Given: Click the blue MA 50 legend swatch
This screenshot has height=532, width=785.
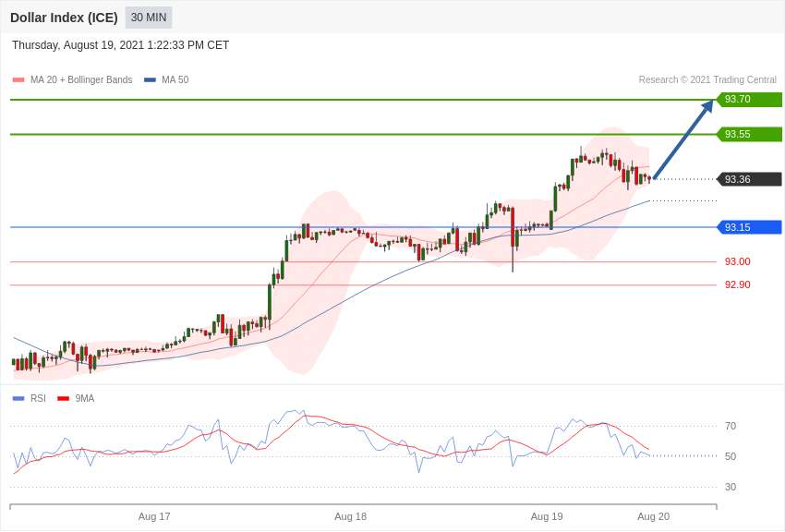Looking at the screenshot, I should point(150,80).
